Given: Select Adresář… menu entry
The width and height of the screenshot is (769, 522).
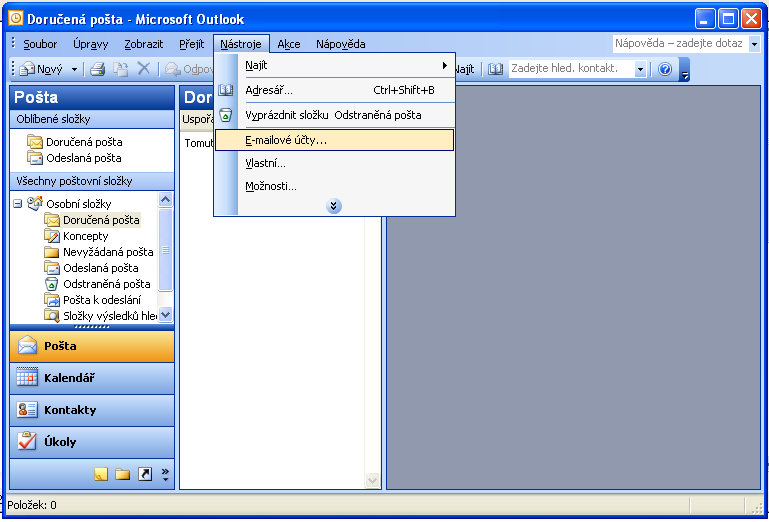Looking at the screenshot, I should (334, 90).
